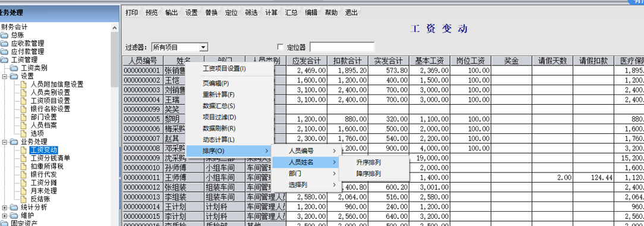This screenshot has width=644, height=226.
Task: Select 人员档案 in the sidebar tree
Action: pyautogui.click(x=43, y=125)
